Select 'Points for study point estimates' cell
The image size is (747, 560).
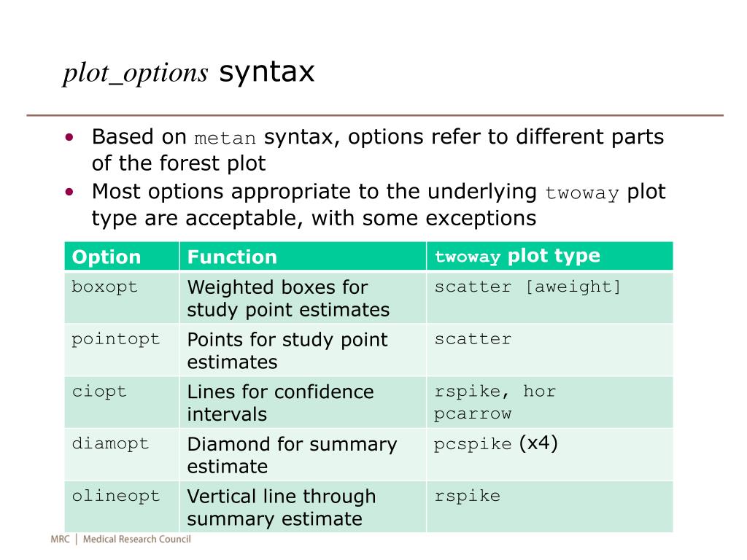303,349
